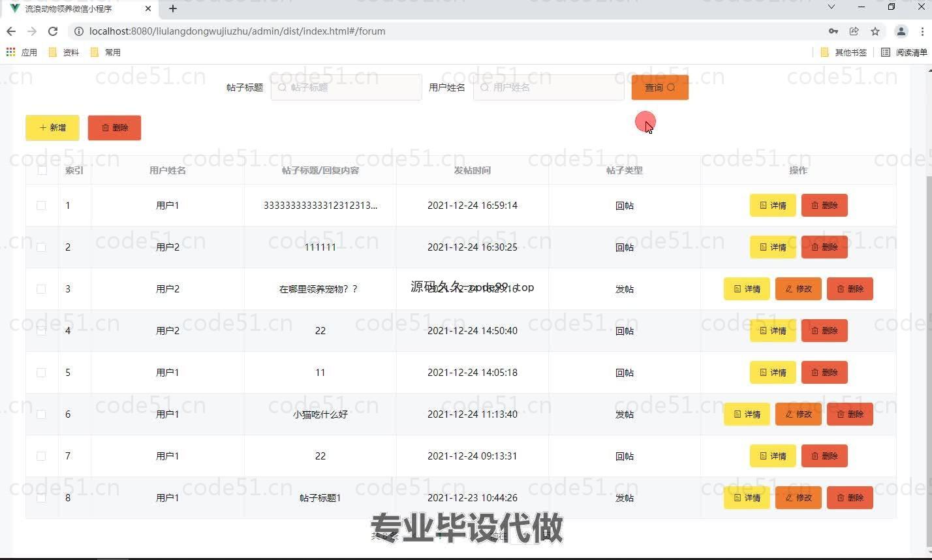This screenshot has width=932, height=560.
Task: Delete the 111111 reply row
Action: (824, 247)
